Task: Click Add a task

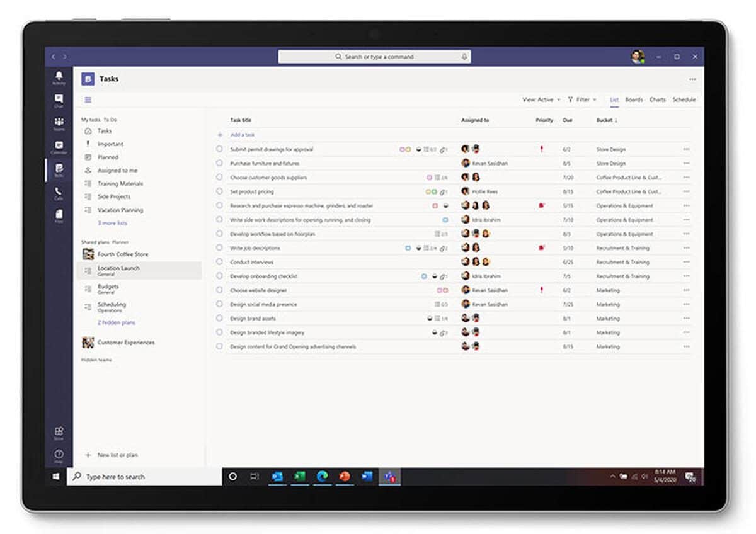Action: 243,135
